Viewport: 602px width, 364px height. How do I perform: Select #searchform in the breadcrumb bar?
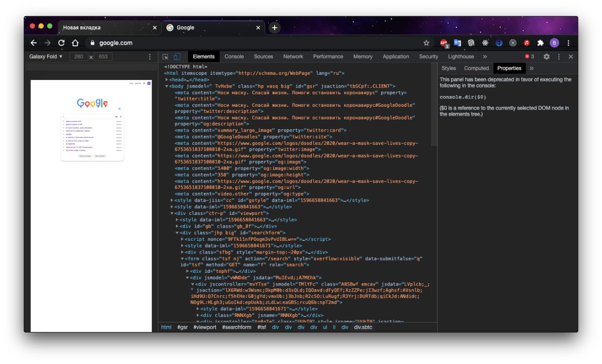point(237,327)
